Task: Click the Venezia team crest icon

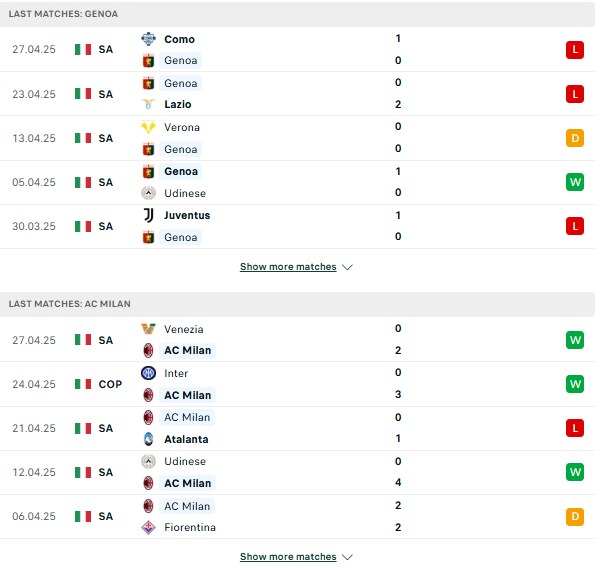Action: (148, 329)
